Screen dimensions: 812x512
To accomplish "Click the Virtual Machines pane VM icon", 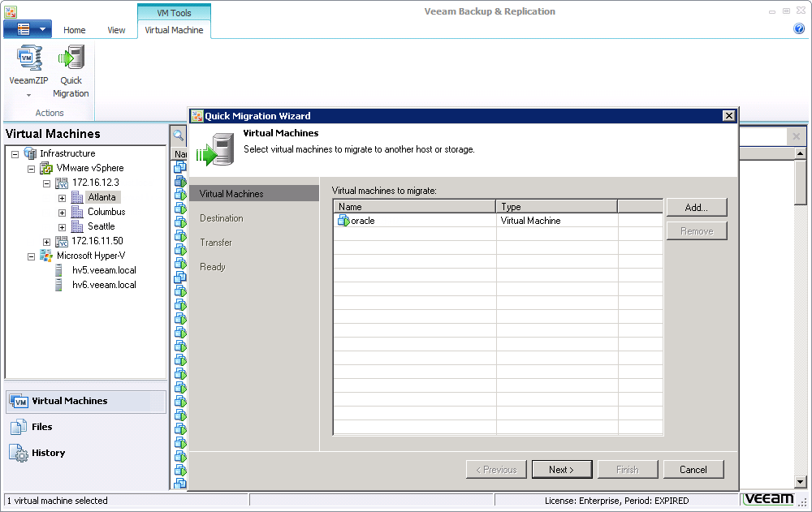I will 19,401.
